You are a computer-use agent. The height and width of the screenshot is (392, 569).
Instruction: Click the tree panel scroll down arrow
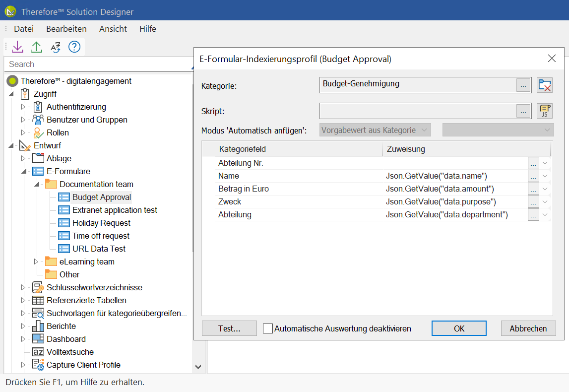[198, 367]
